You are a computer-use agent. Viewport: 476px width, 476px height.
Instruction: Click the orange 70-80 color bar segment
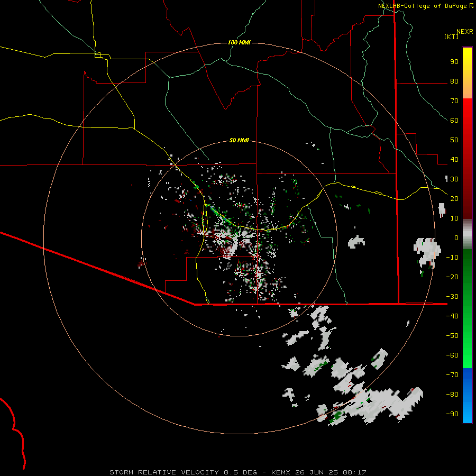pos(467,89)
